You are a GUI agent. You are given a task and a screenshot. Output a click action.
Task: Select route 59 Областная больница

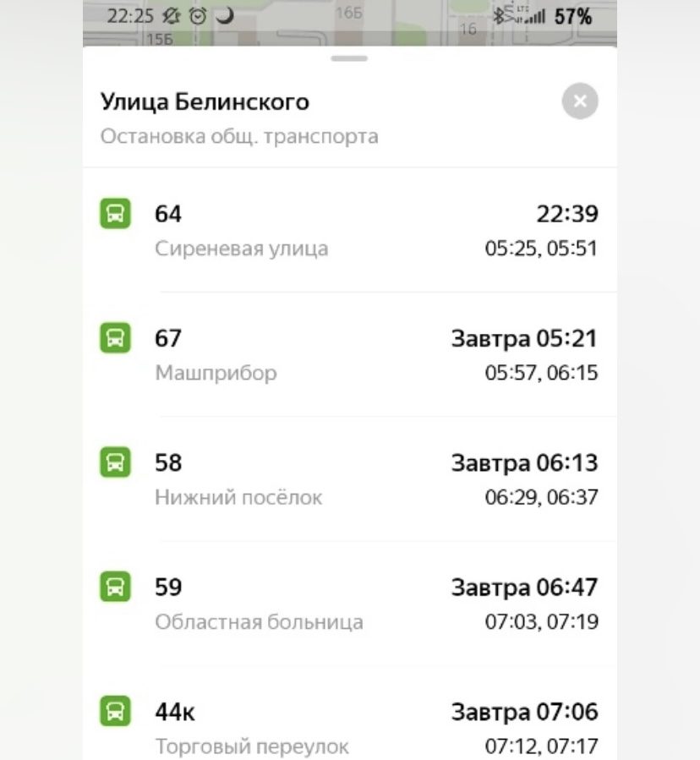(x=349, y=604)
